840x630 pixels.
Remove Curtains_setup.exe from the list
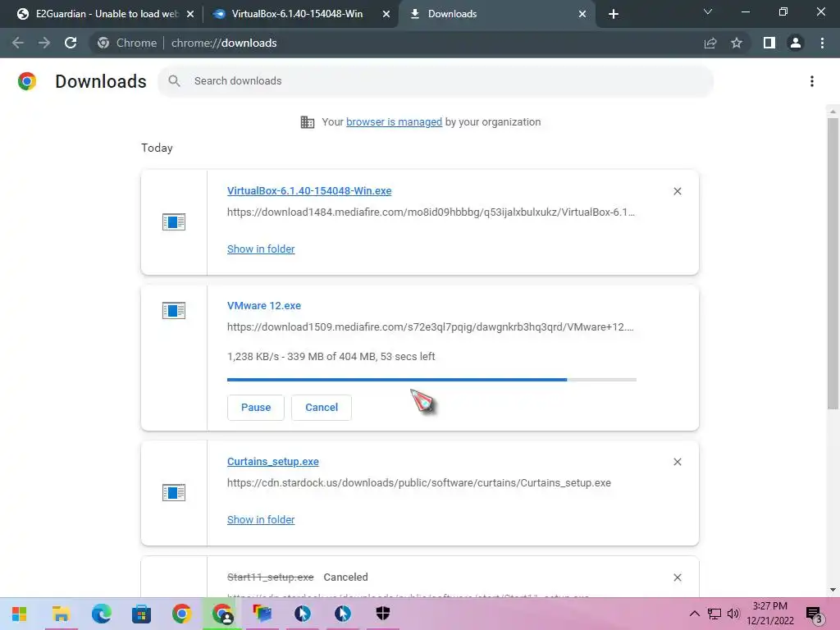[677, 462]
